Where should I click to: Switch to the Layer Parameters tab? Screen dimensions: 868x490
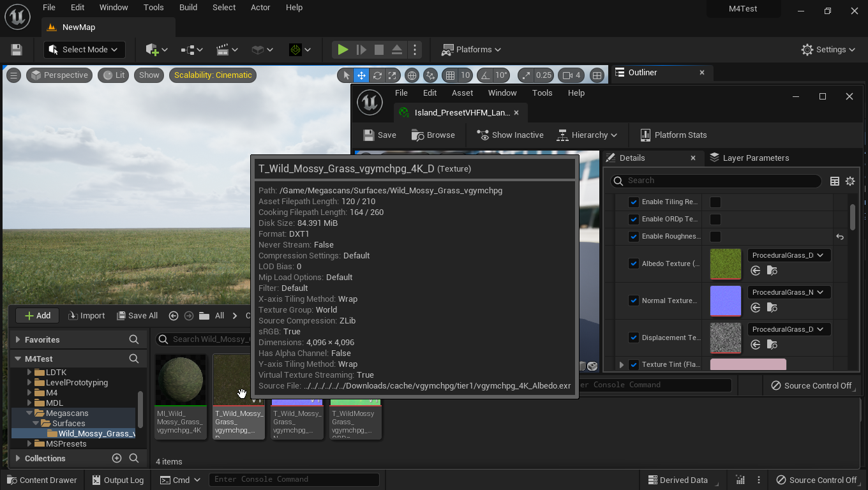click(x=749, y=158)
